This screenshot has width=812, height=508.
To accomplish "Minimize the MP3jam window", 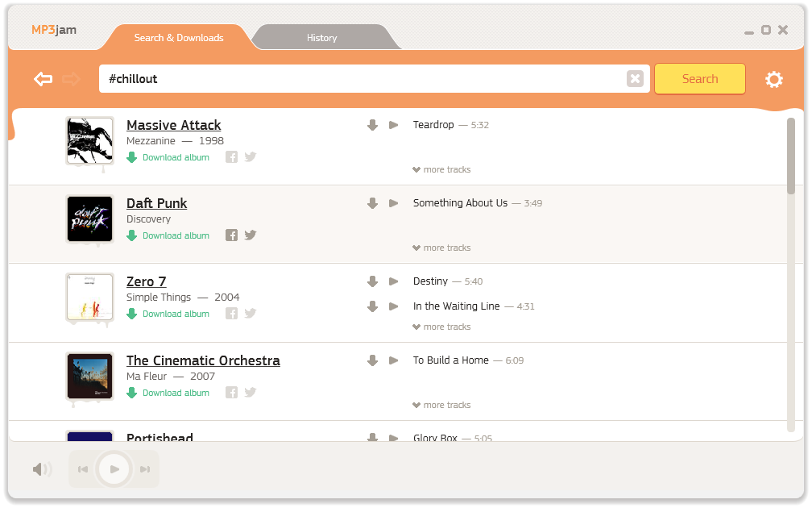I will point(749,32).
